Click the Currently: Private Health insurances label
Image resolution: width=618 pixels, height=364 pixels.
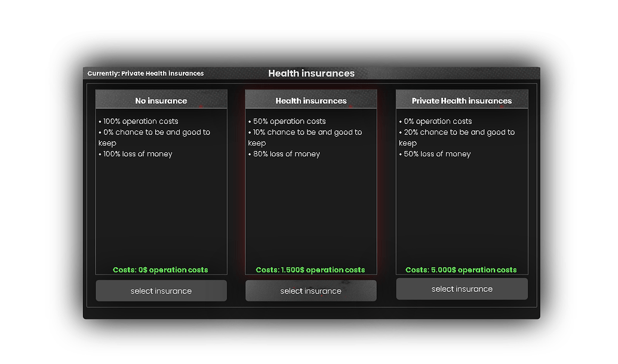[x=145, y=73]
